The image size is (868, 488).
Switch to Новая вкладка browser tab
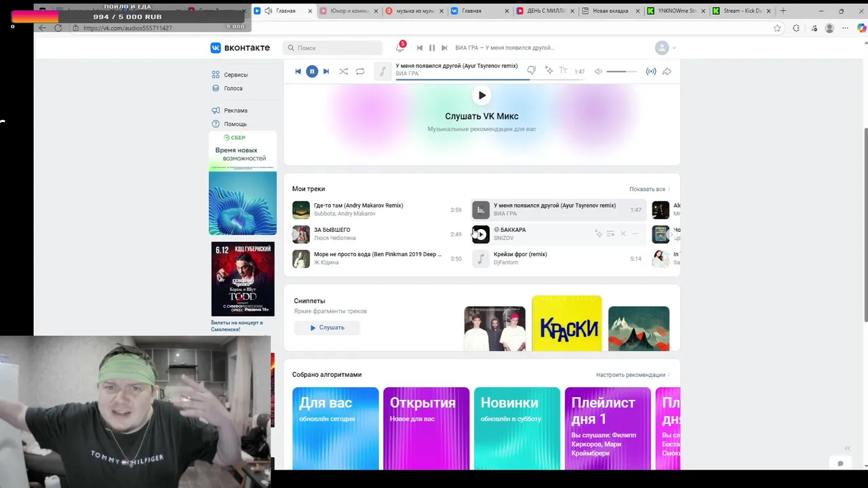(610, 11)
